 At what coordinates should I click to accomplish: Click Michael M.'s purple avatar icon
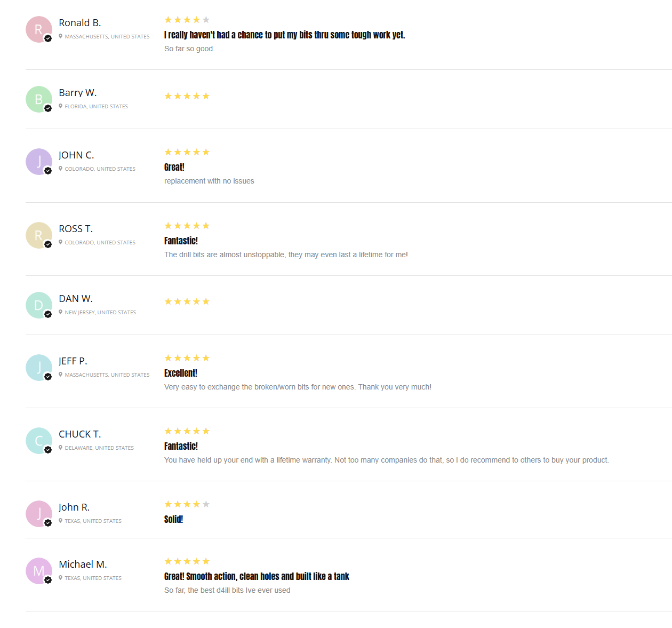[39, 571]
